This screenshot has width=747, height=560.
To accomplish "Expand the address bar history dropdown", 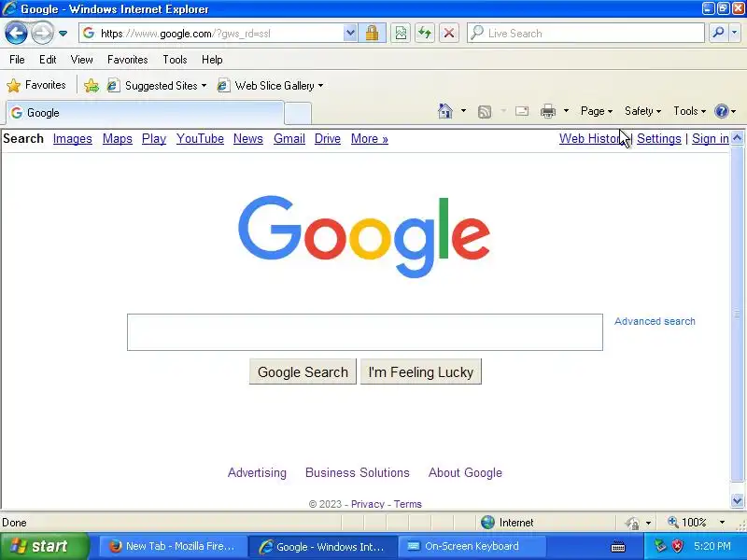I will tap(350, 34).
